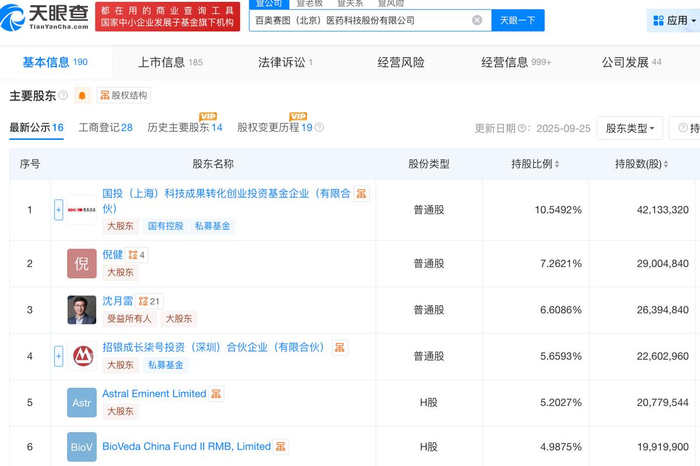Click the equity chart icon beside 国投（上海）
This screenshot has width=700, height=466.
click(x=361, y=194)
